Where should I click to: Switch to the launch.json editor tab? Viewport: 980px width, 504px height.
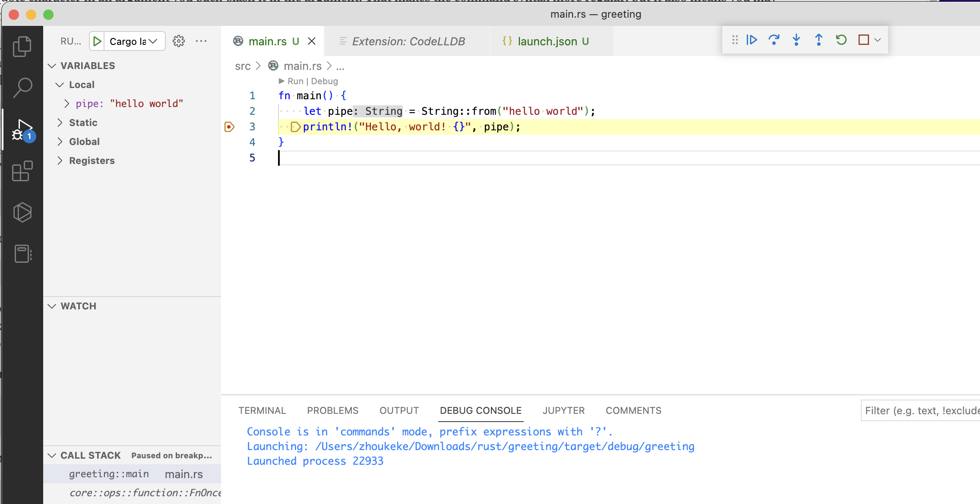[x=547, y=41]
